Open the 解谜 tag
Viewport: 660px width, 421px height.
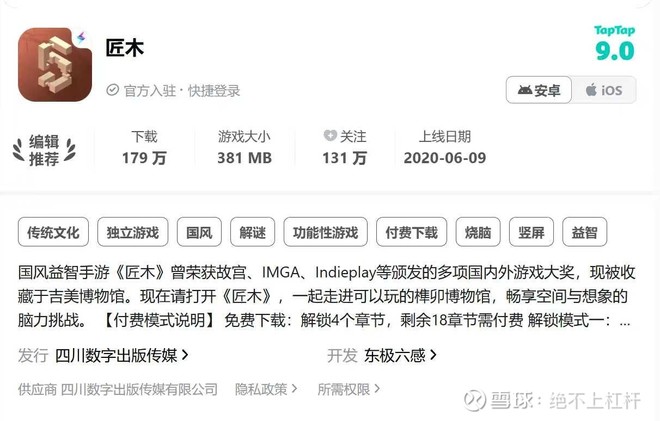click(x=253, y=232)
